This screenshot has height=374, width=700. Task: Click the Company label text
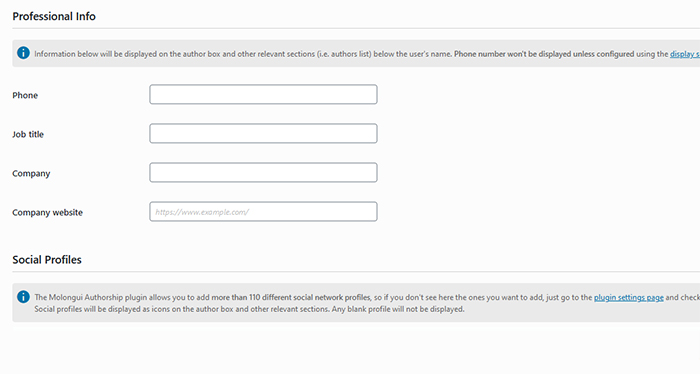31,174
